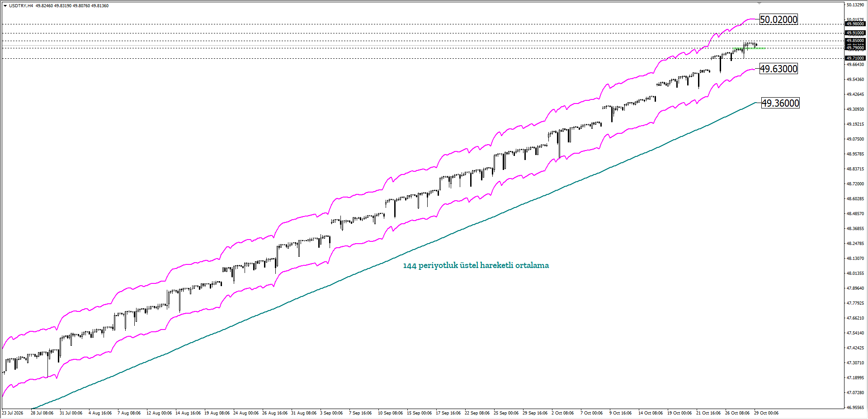The image size is (868, 419).
Task: Click the 48.48570 value on price scale
Action: (855, 214)
